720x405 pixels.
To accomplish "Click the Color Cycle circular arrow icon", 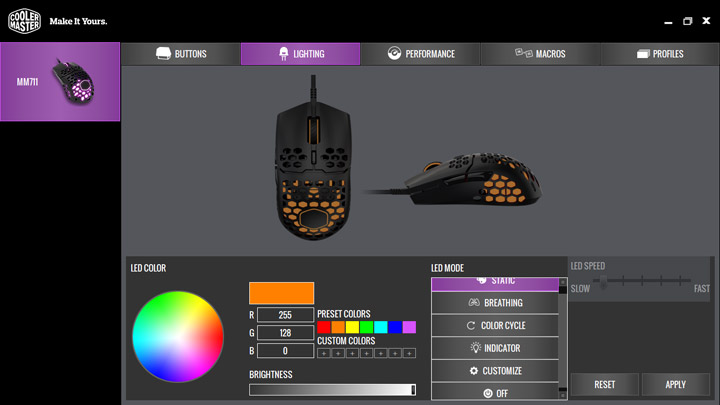I will tap(471, 326).
